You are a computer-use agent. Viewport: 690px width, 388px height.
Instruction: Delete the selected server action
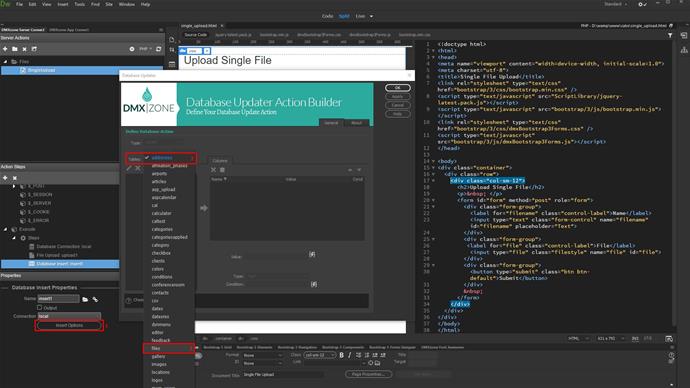pos(25,49)
